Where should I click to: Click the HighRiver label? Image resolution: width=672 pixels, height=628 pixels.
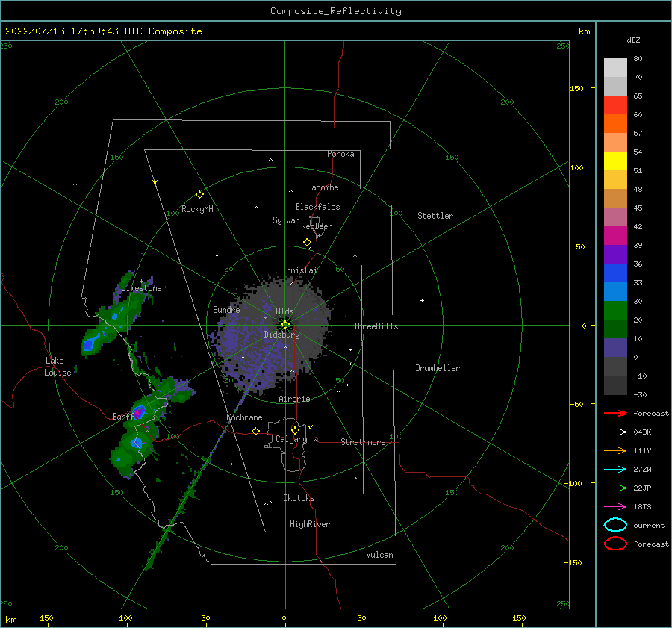tap(310, 524)
